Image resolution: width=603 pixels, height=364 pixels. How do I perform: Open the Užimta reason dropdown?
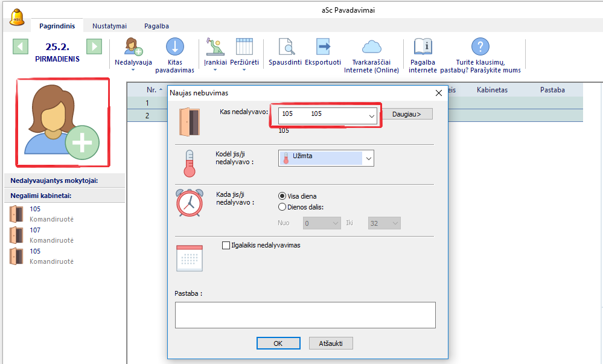pos(368,158)
